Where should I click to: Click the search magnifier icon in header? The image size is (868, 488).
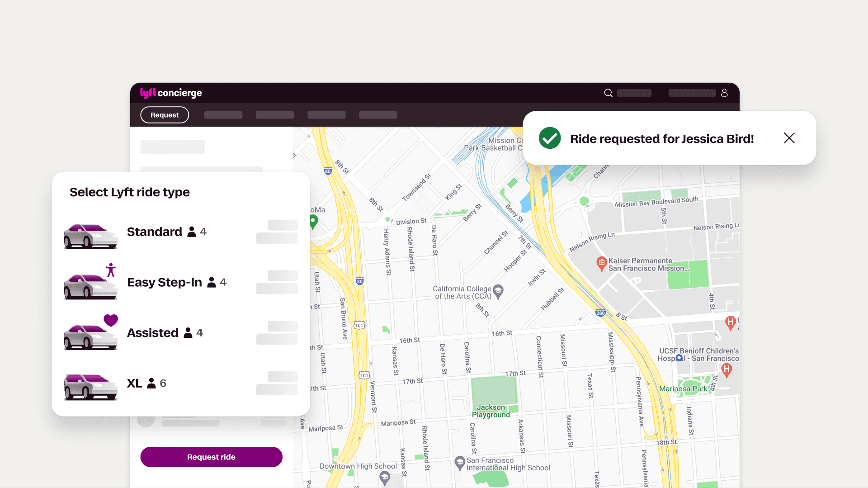(x=608, y=93)
